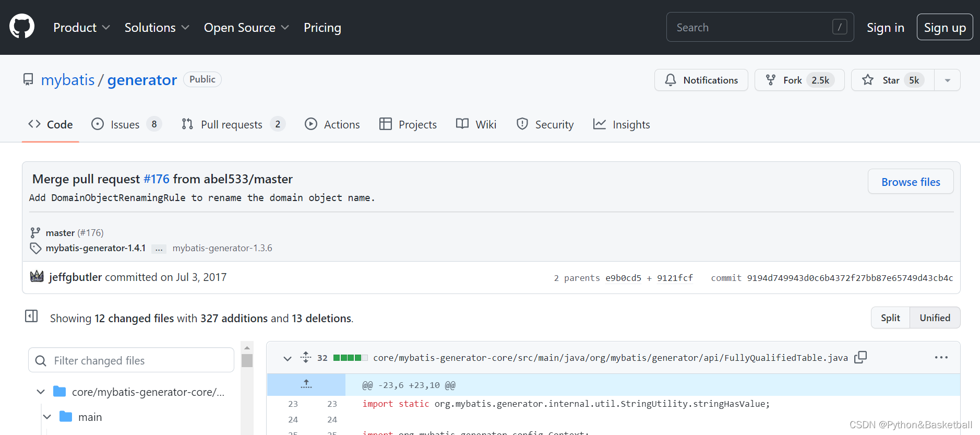
Task: Collapse the main folder in file tree
Action: (x=47, y=417)
